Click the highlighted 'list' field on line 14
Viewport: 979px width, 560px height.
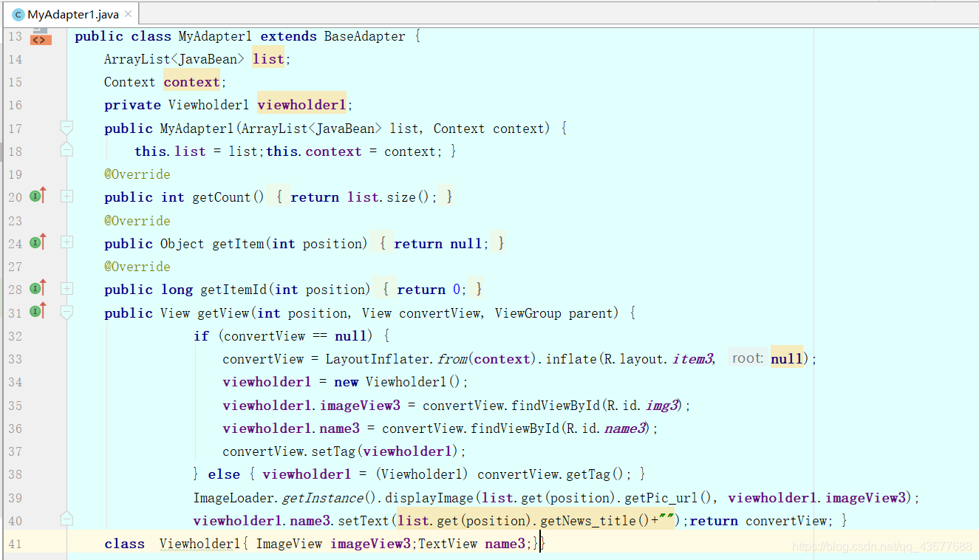(x=268, y=59)
